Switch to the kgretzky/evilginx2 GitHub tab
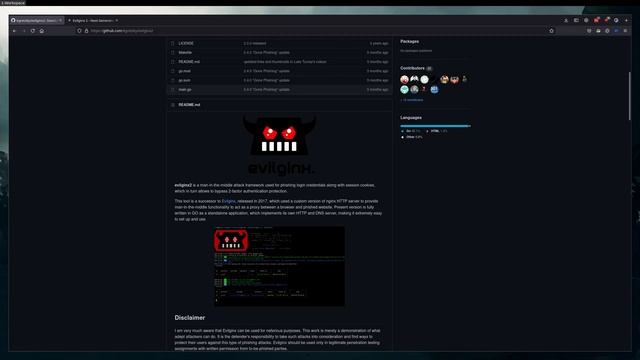 36,20
